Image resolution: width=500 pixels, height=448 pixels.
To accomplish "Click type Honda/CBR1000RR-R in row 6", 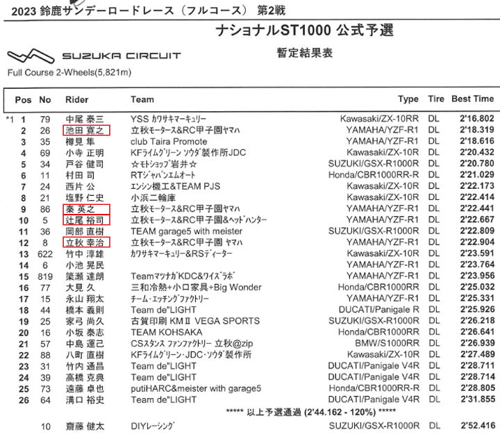I will pyautogui.click(x=374, y=175).
